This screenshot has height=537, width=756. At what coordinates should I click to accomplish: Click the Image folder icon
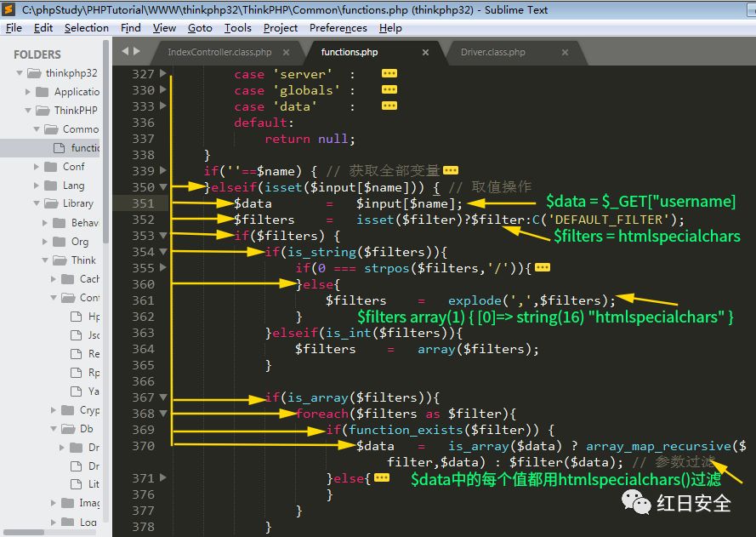coord(68,503)
